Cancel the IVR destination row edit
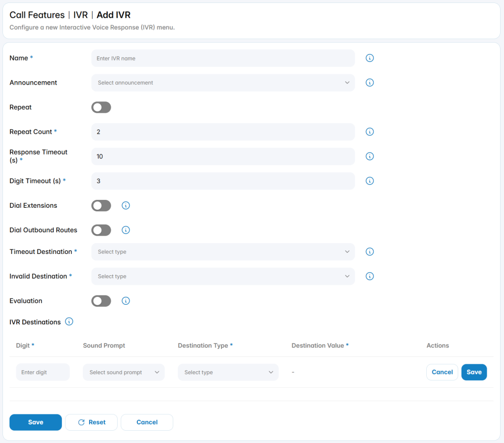504x443 pixels. pyautogui.click(x=442, y=372)
